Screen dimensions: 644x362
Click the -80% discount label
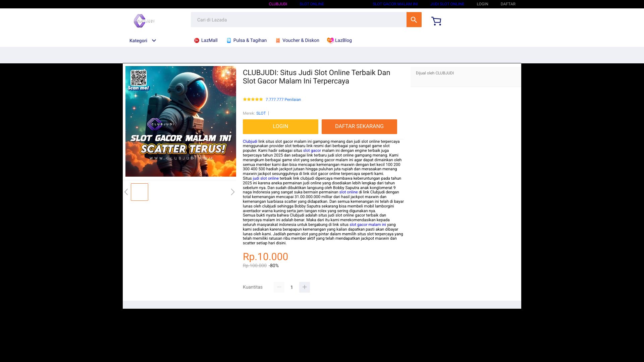pos(274,266)
